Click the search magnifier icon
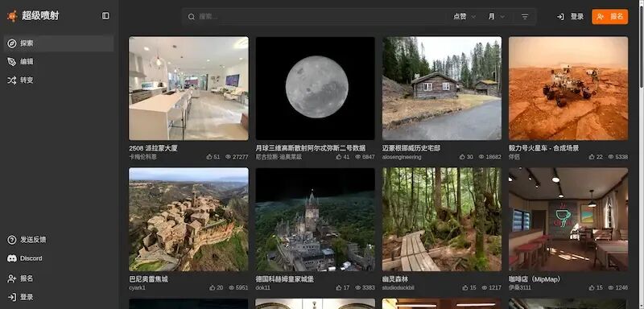Image resolution: width=644 pixels, height=309 pixels. (192, 17)
